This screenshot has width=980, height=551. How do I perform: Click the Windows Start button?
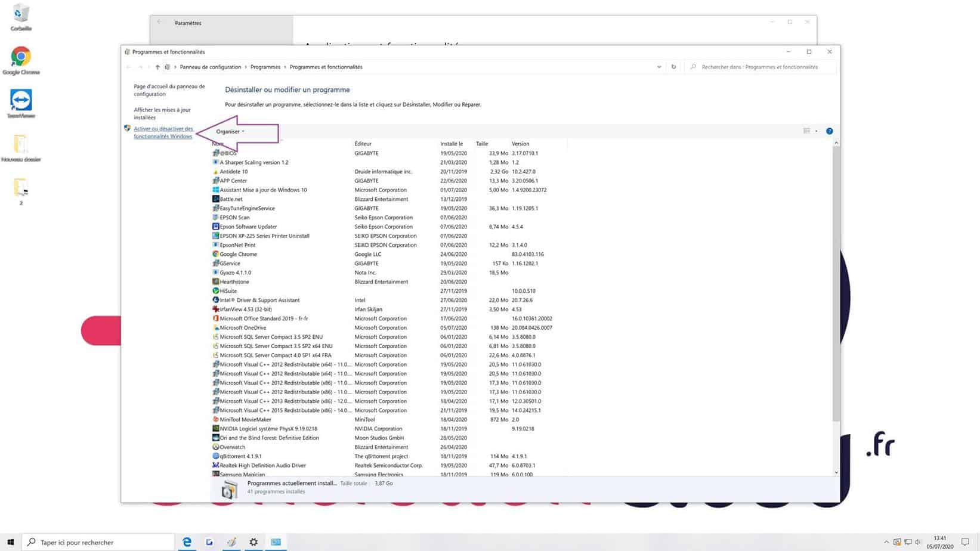(10, 542)
